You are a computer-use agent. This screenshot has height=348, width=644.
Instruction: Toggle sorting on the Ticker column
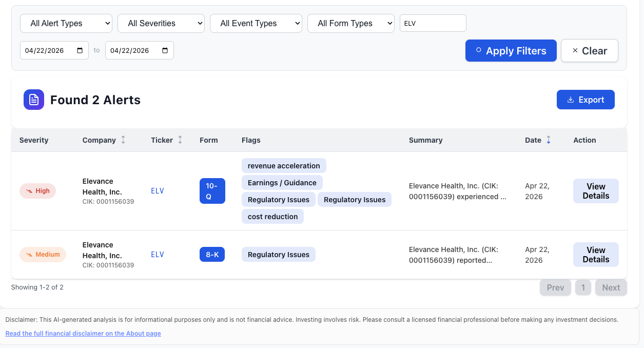pyautogui.click(x=180, y=140)
